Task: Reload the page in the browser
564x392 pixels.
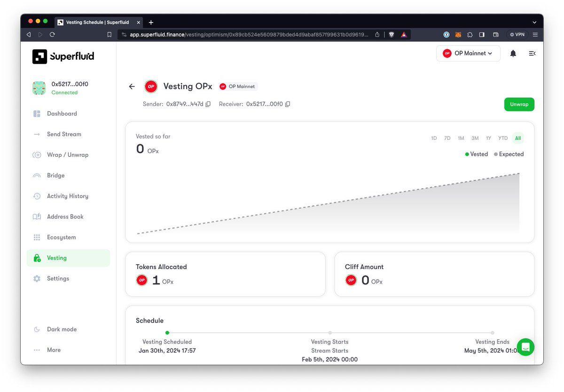Action: click(x=52, y=34)
